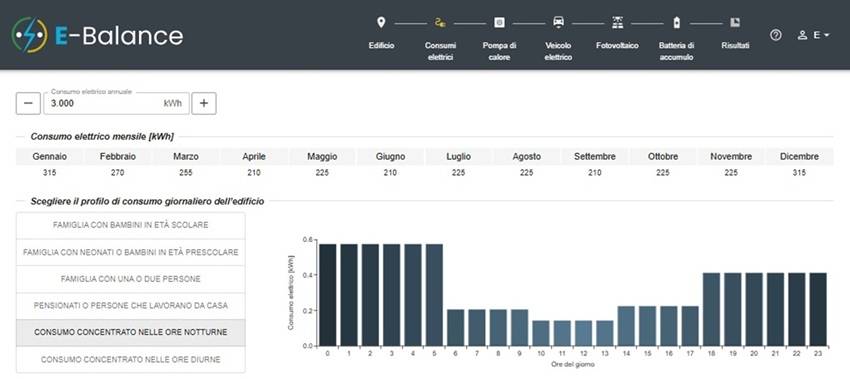Screen dimensions: 850x379
Task: Click the Ore del giorno axis label
Action: (572, 364)
